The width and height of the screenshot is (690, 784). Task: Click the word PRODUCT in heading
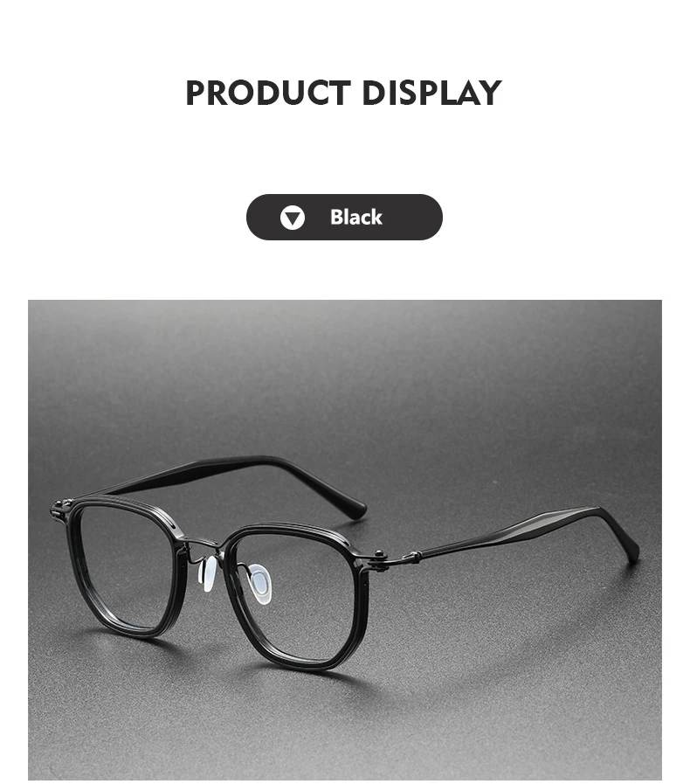(268, 93)
